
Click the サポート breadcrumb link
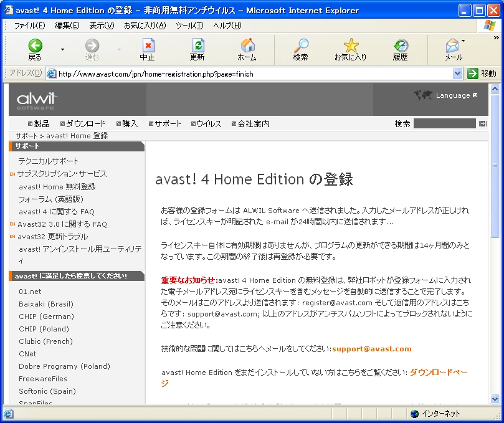point(27,136)
